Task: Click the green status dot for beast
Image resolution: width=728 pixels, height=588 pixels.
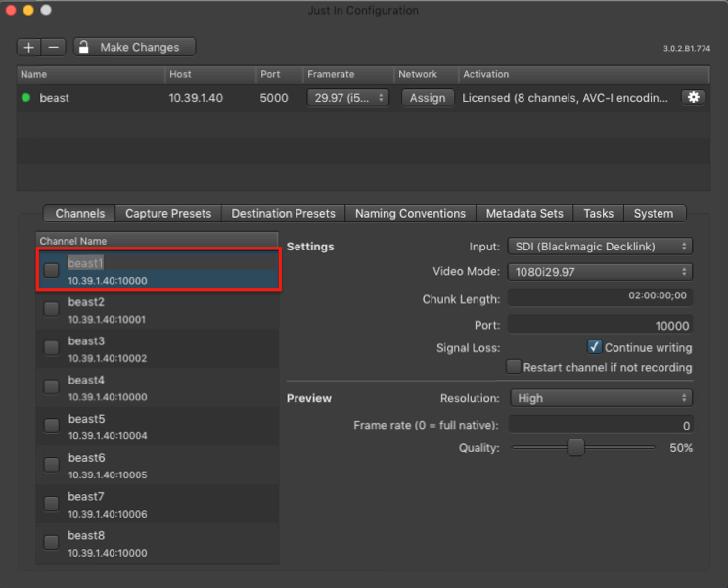Action: 26,98
